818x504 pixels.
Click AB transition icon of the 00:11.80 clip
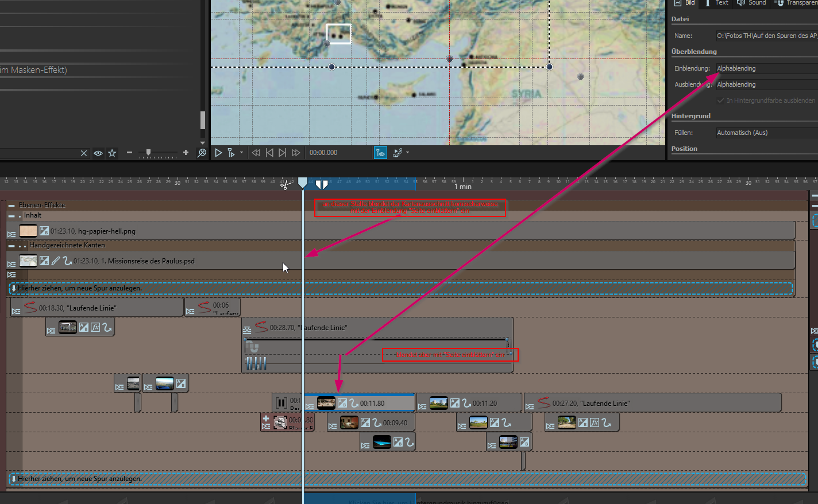pyautogui.click(x=342, y=403)
